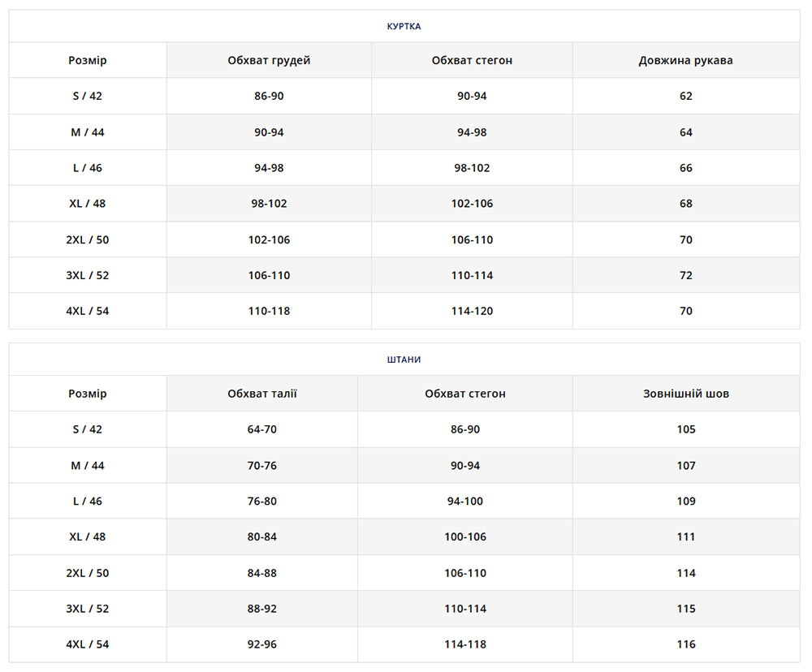
Task: Select hip range 114-120 in jacket table
Action: coord(472,311)
